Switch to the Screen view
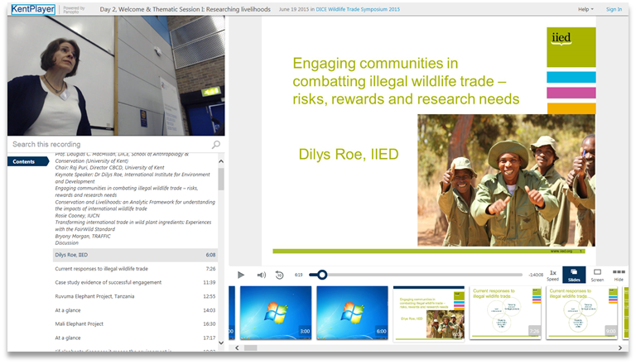The width and height of the screenshot is (636, 364). (596, 275)
